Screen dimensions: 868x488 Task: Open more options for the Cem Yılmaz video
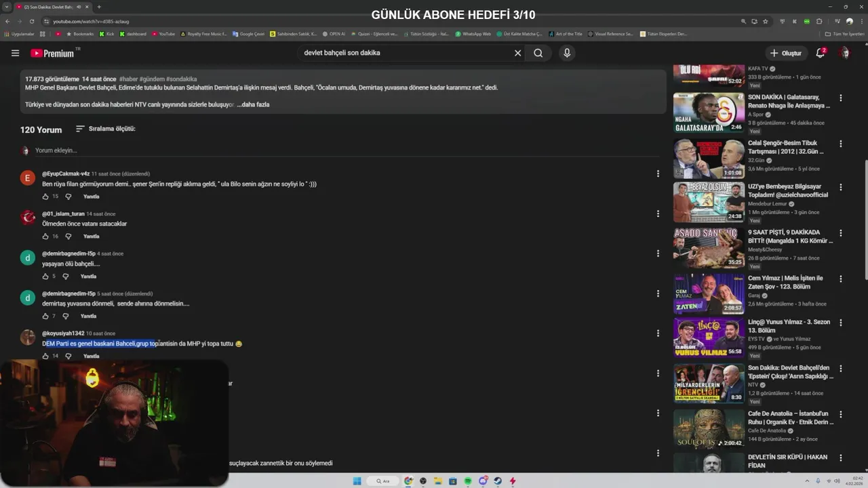[x=841, y=279]
